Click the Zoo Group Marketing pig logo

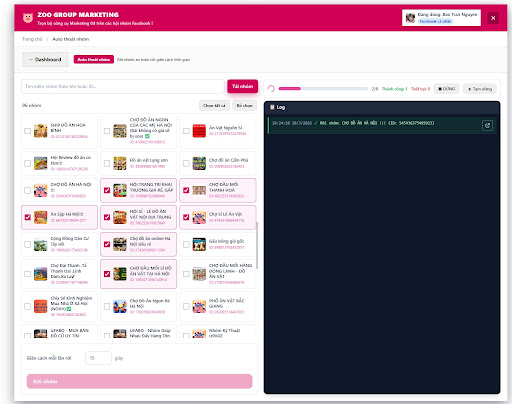click(28, 18)
